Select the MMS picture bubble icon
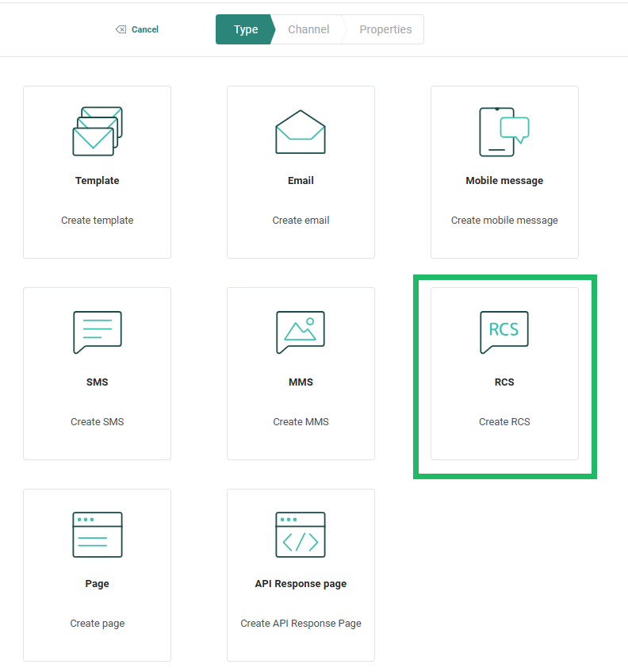Image resolution: width=628 pixels, height=672 pixels. coord(301,332)
